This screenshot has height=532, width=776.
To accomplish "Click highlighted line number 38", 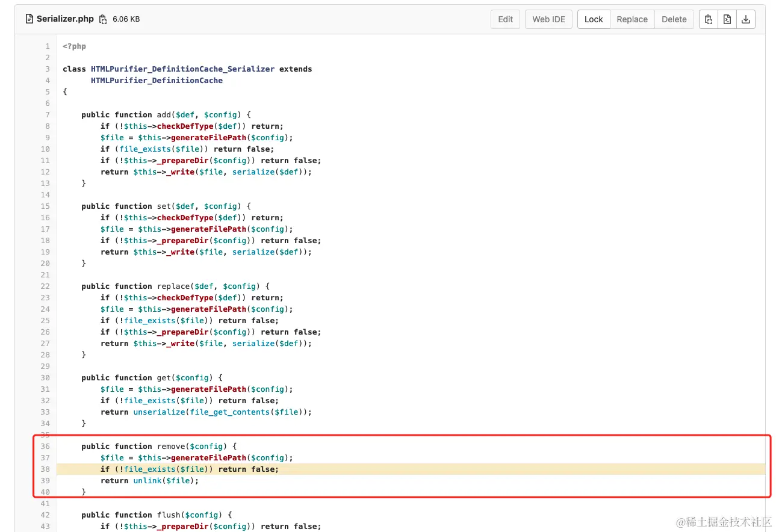I will pyautogui.click(x=45, y=469).
